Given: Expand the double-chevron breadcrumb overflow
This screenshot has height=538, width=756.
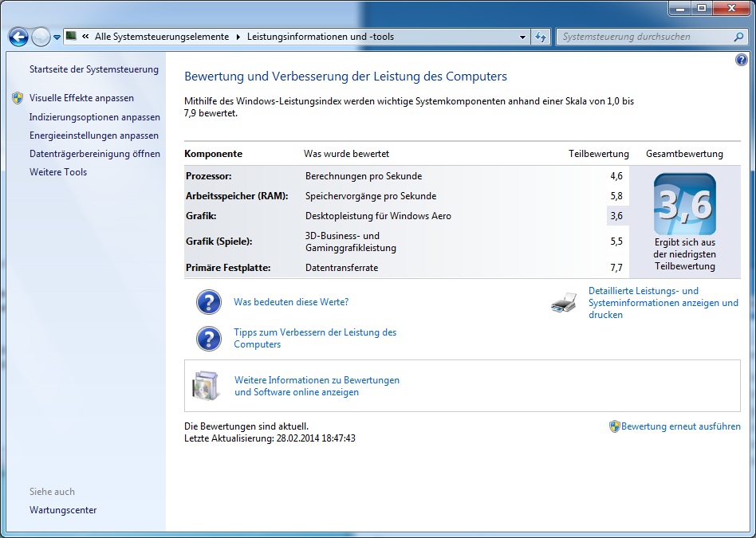Looking at the screenshot, I should [85, 37].
